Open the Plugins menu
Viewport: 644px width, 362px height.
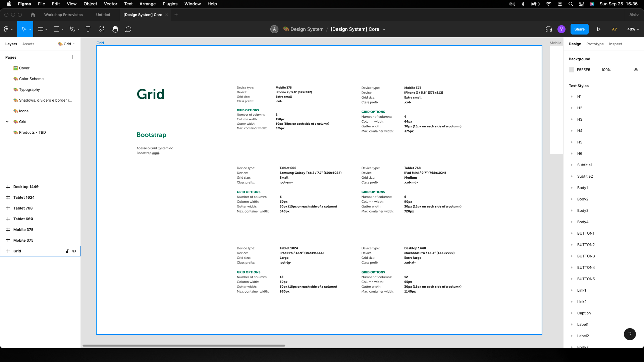pyautogui.click(x=170, y=4)
